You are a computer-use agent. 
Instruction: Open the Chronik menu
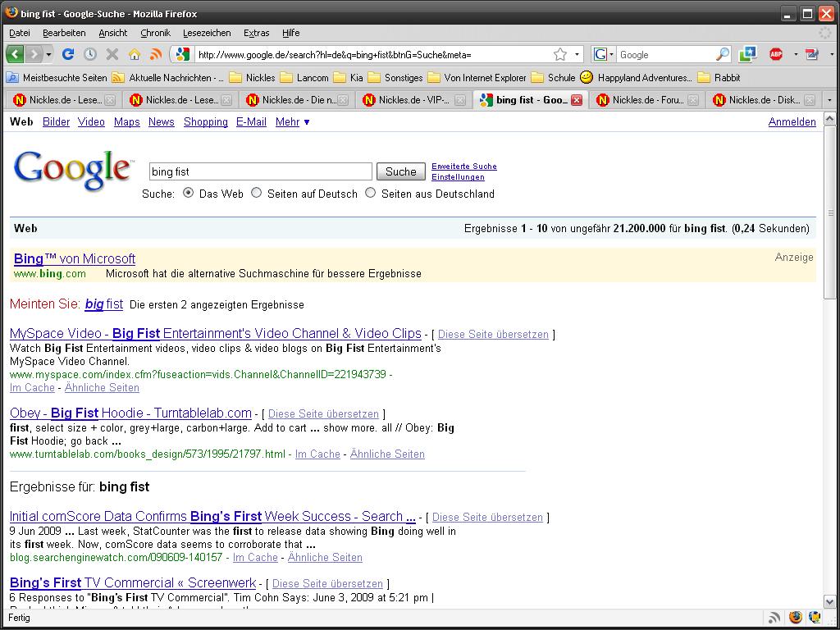155,33
